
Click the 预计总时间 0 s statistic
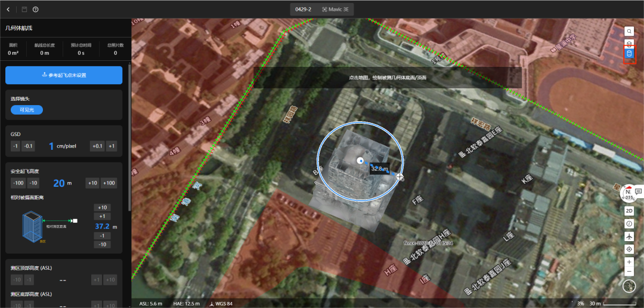click(x=80, y=49)
